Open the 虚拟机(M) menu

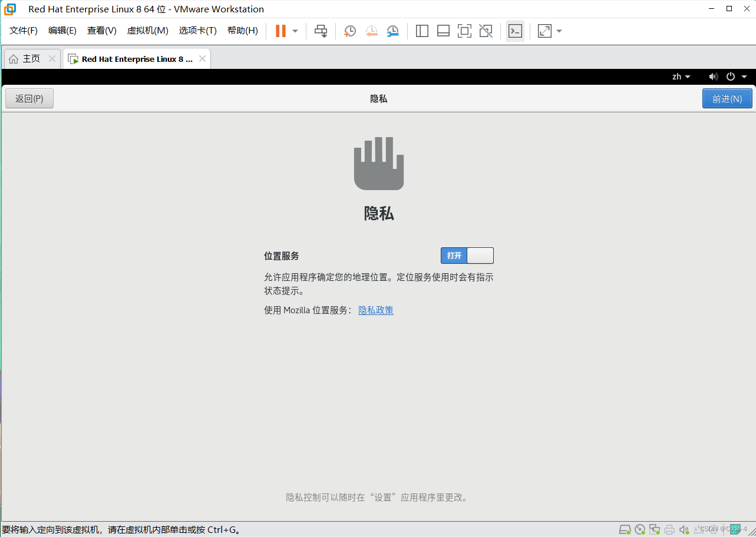tap(148, 31)
